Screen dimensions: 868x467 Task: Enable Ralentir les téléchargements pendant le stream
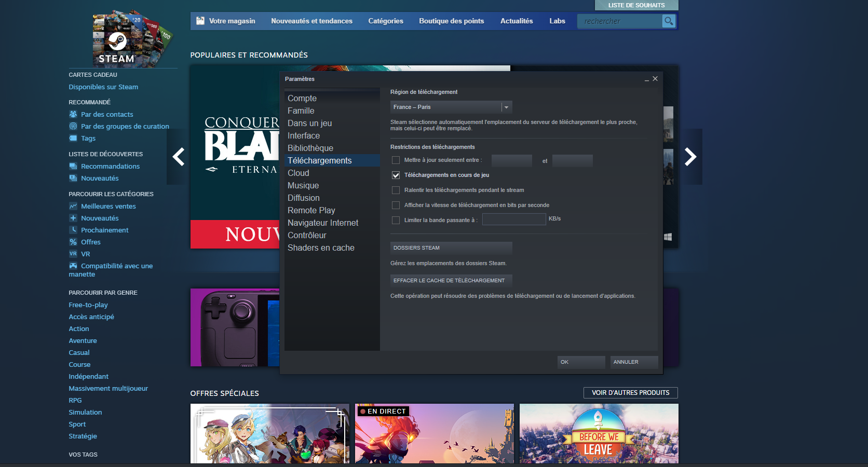point(395,190)
